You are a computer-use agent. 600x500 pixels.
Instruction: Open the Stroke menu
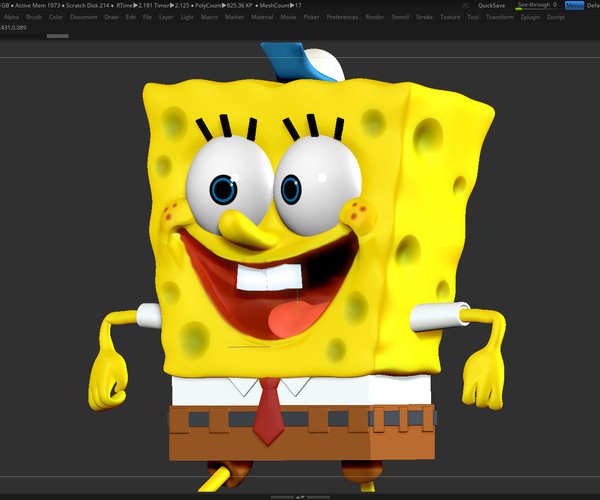point(425,17)
